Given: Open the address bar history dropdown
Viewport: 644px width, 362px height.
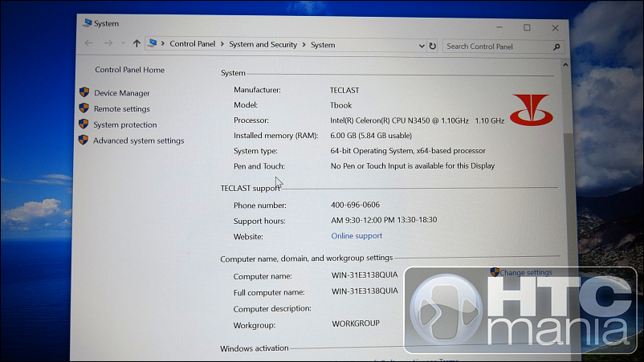Looking at the screenshot, I should 422,46.
